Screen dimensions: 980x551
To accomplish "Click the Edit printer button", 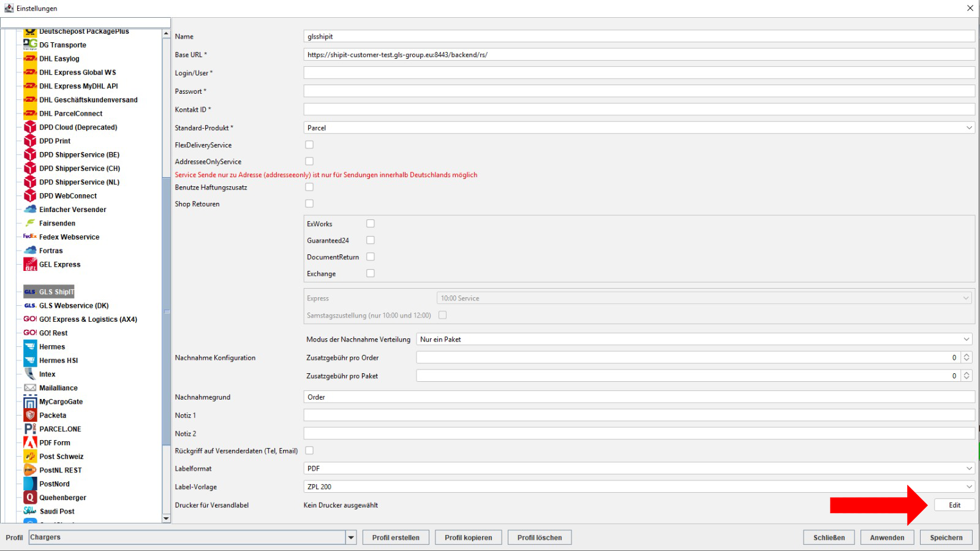I will click(954, 505).
